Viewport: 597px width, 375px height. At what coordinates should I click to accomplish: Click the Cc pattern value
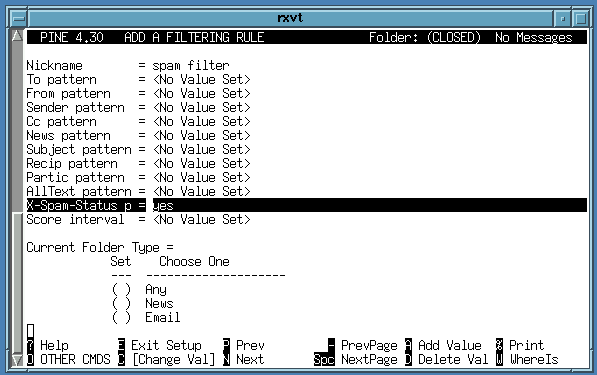click(202, 122)
